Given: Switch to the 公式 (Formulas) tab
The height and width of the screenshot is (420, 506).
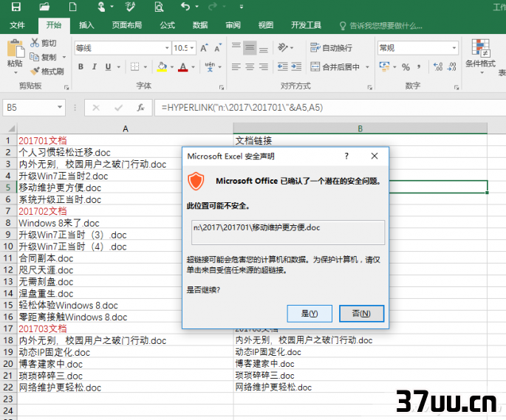Looking at the screenshot, I should [168, 25].
